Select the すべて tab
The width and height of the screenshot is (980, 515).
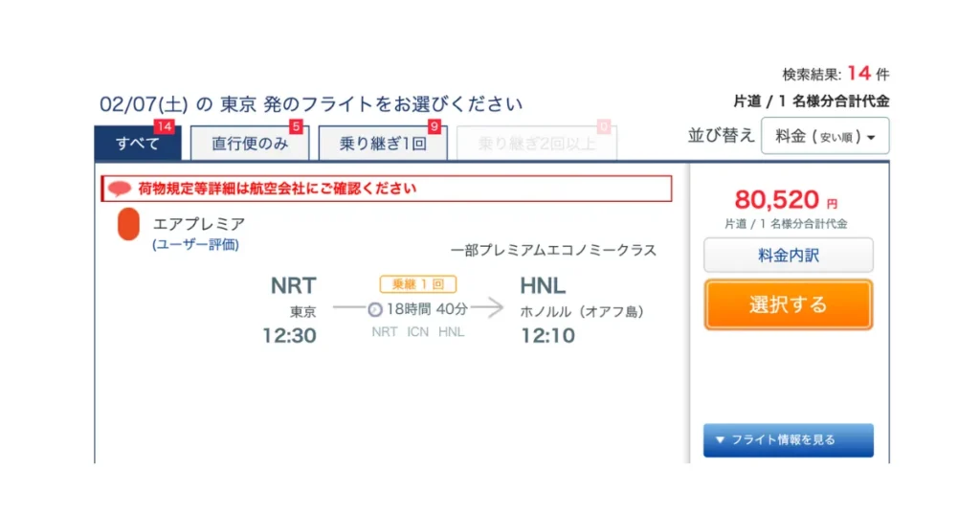137,145
